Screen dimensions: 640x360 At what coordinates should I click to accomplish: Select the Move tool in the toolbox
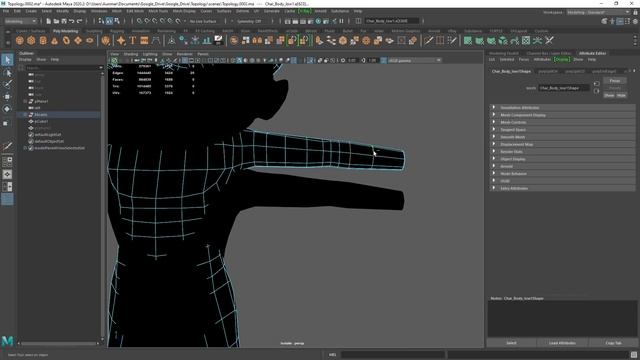click(7, 97)
